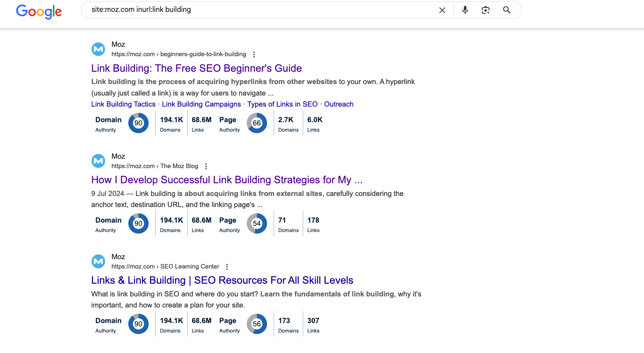Open three-dot menu beside beginners-guide-to-link-building URL
The width and height of the screenshot is (644, 353).
tap(254, 55)
